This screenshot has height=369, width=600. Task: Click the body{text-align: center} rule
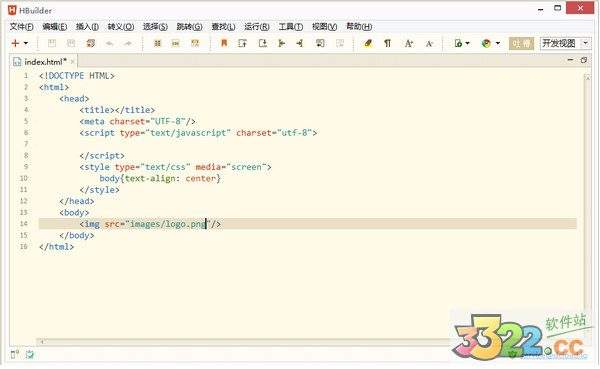[x=160, y=178]
